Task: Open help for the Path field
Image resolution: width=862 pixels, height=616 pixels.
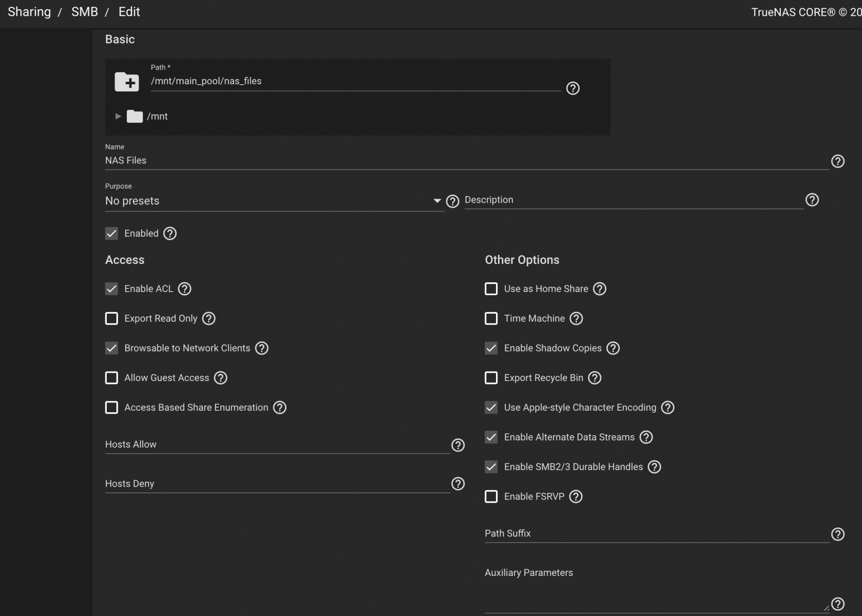Action: tap(572, 88)
